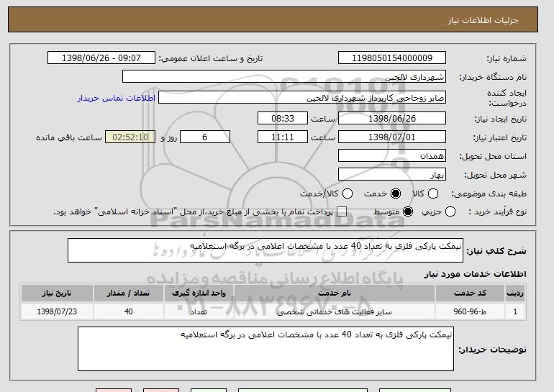Click the remaining time 02:52:10 field
This screenshot has height=392, width=554.
click(x=130, y=137)
